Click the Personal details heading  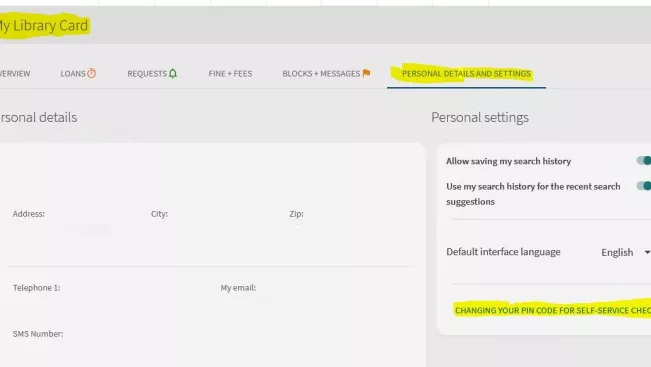pyautogui.click(x=38, y=117)
